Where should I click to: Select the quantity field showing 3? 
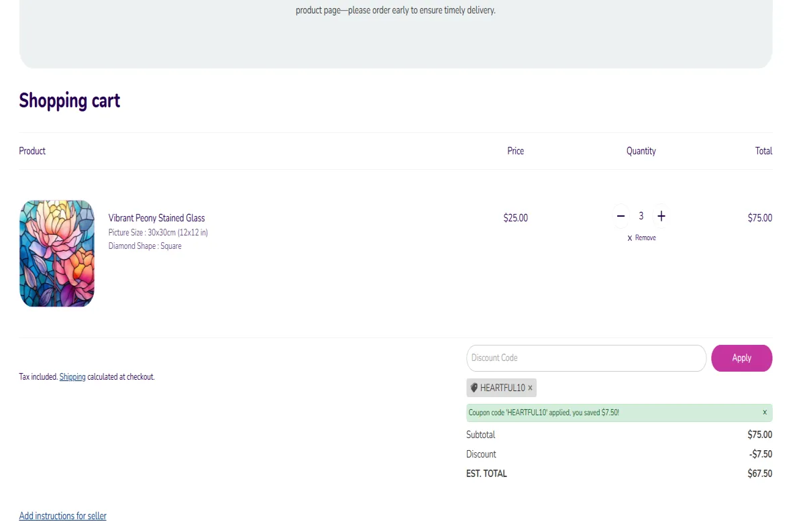(641, 216)
